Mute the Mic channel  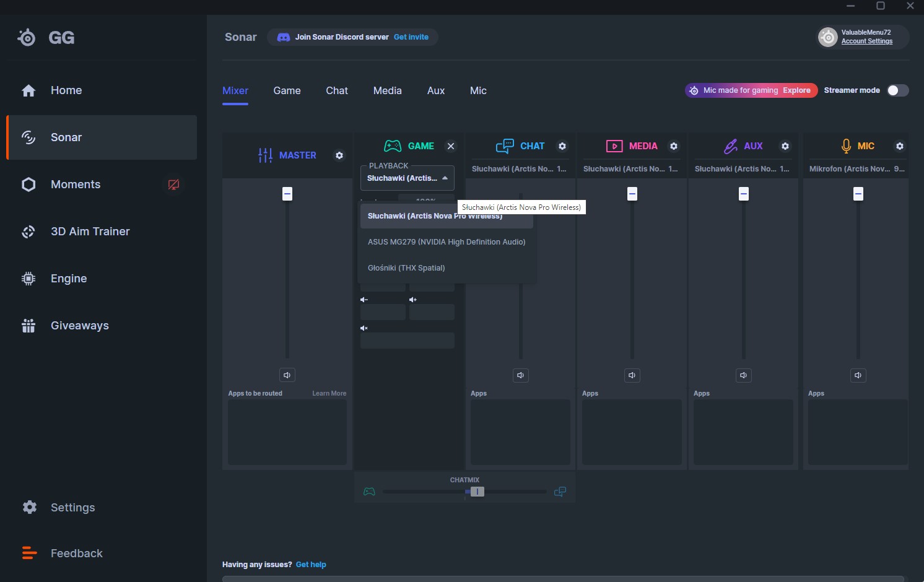coord(858,375)
